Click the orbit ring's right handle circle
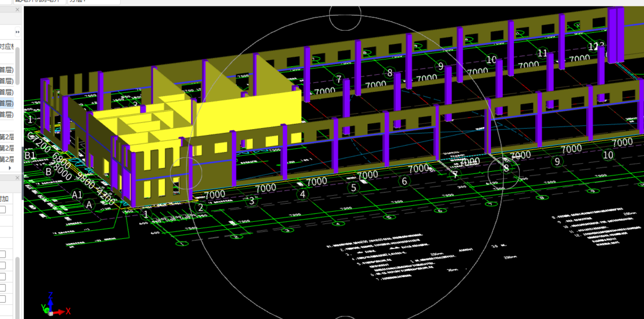Viewport: 644px width, 319px height. 504,172
